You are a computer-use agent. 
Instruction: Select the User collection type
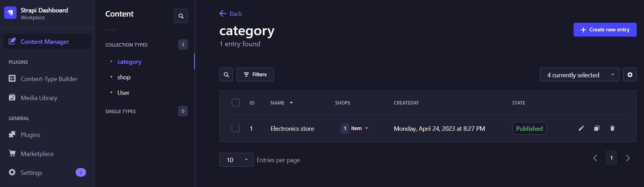click(123, 93)
